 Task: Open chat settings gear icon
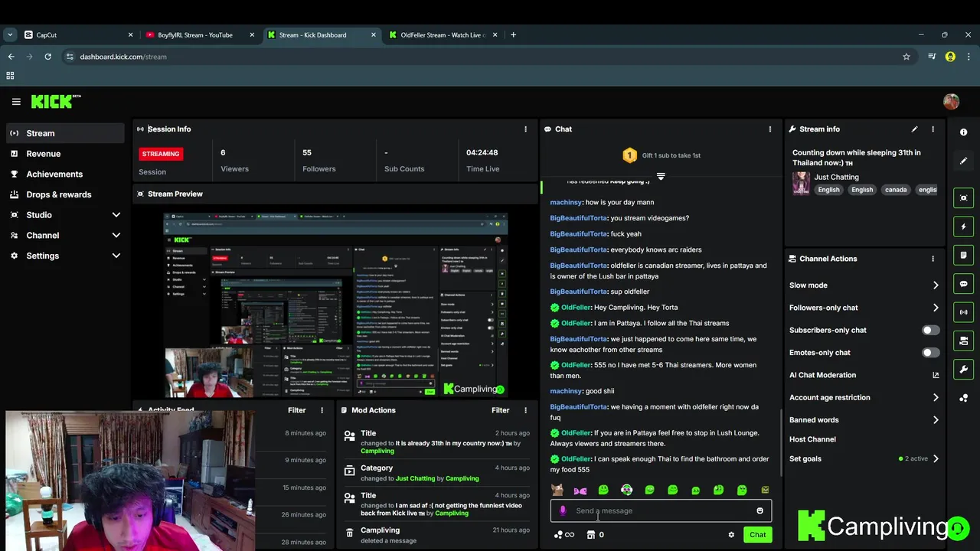731,535
